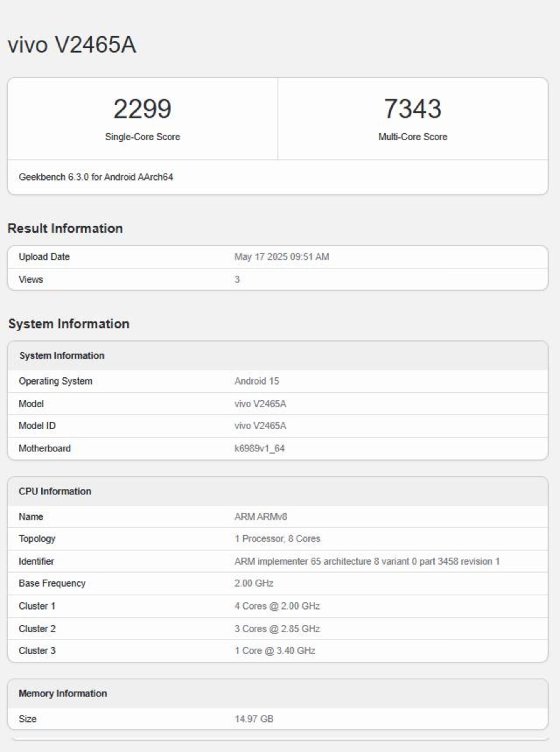
Task: Select memory size '14.97 GB'
Action: click(x=253, y=719)
